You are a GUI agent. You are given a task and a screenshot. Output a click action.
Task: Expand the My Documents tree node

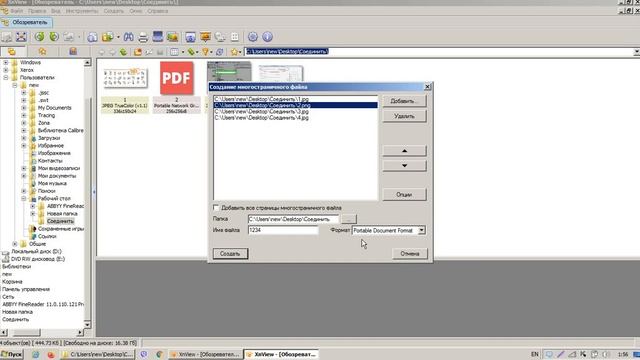point(24,108)
